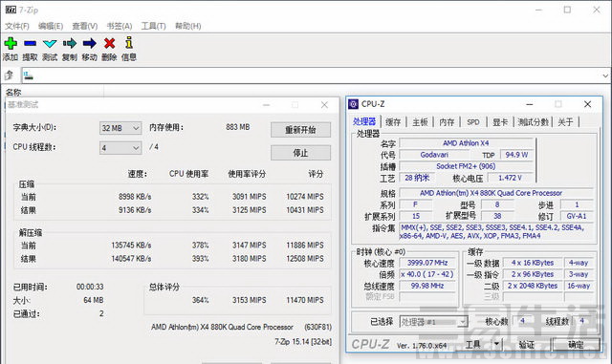Viewport: 612px width, 364px height.
Task: Click the CPU-Z 确定 OK button
Action: [576, 345]
